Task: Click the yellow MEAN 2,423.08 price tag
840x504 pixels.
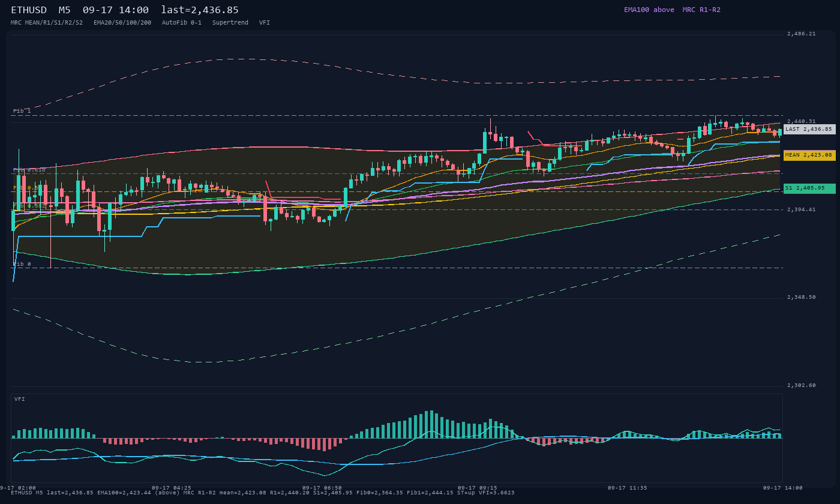Action: click(x=809, y=155)
